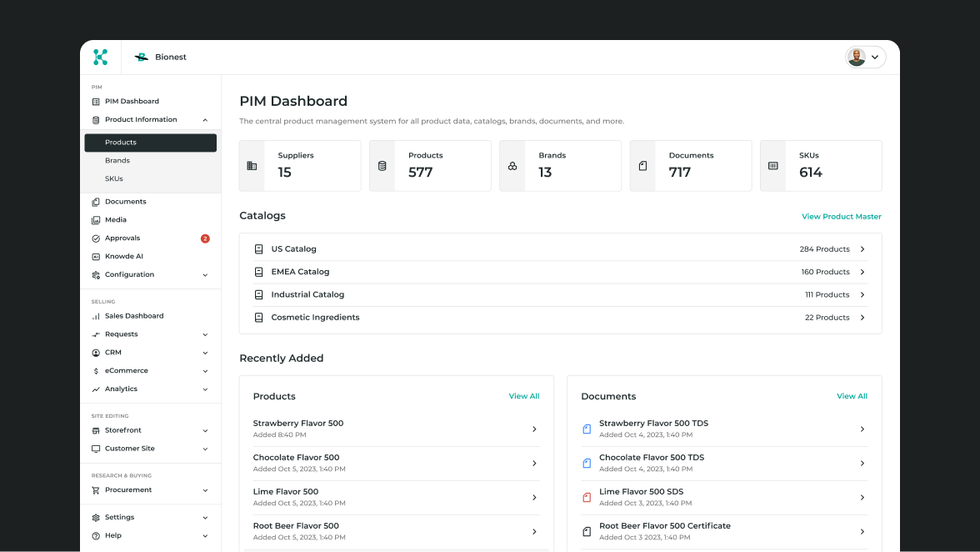Click the Brands stat card icon
The width and height of the screenshot is (980, 552).
[512, 166]
